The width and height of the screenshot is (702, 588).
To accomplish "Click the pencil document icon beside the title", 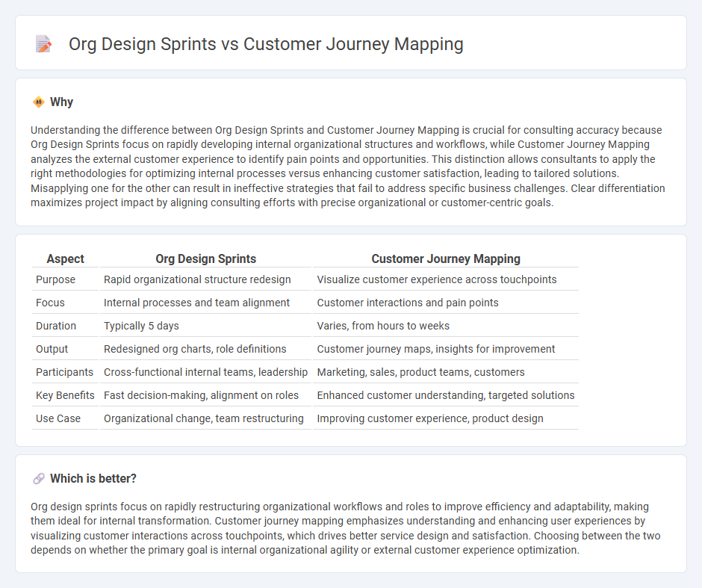I will [x=43, y=44].
